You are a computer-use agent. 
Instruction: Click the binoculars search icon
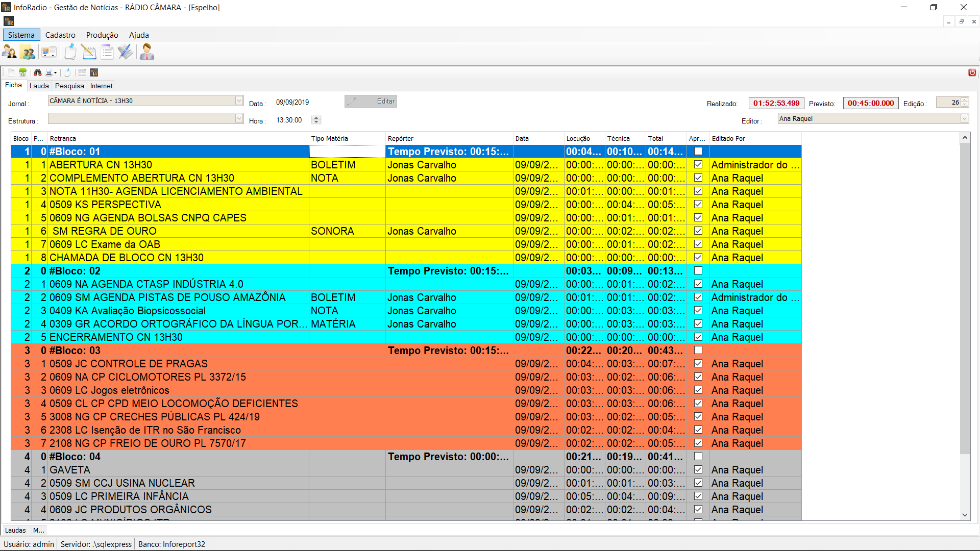point(37,72)
